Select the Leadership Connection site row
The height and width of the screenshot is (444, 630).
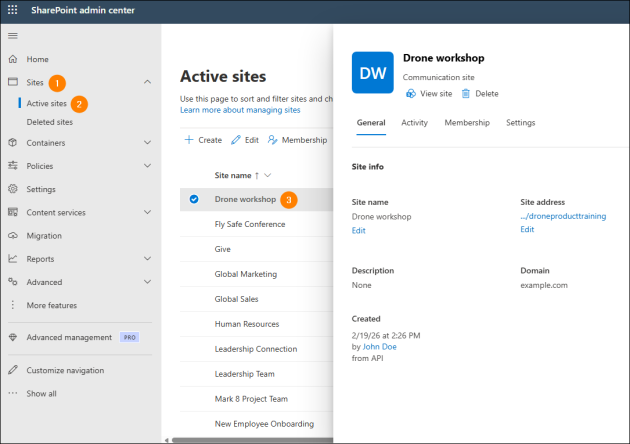(x=256, y=348)
